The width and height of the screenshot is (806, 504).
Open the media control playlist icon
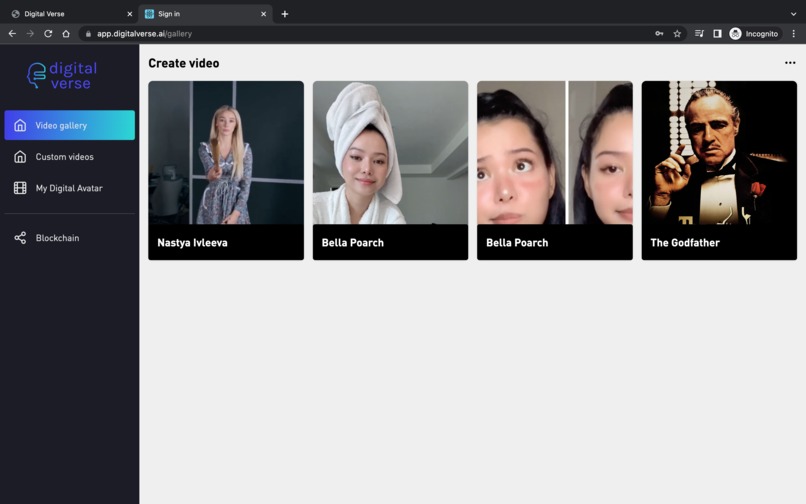coord(699,33)
